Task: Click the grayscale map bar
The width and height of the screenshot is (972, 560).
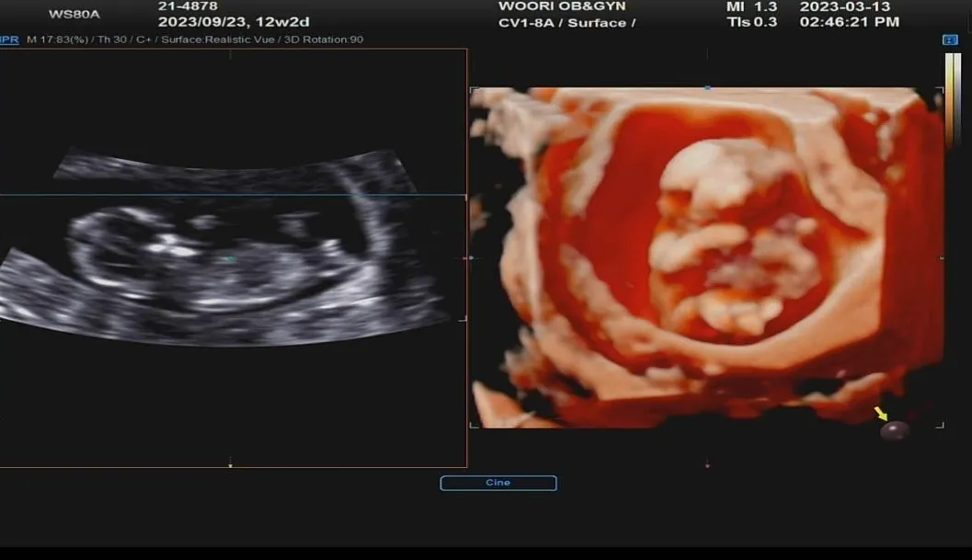Action: [x=957, y=100]
